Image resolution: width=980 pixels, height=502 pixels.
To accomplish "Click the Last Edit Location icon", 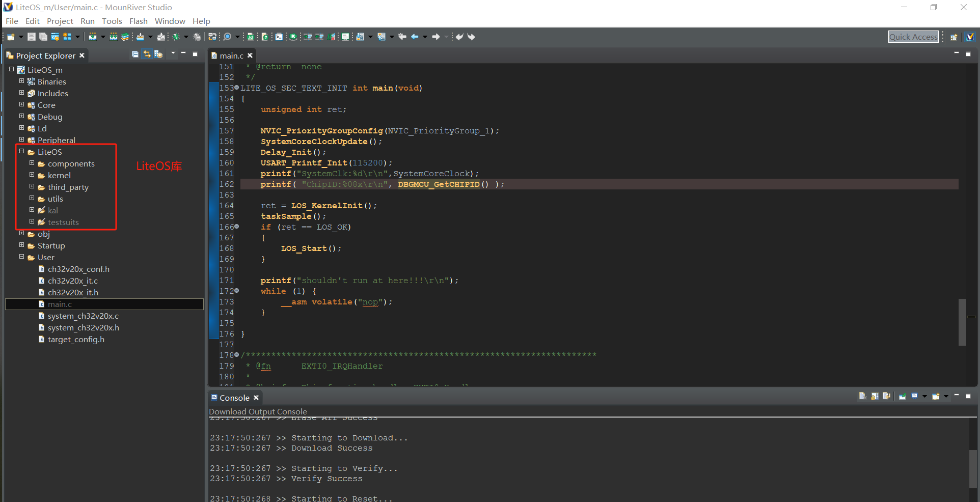I will pos(402,37).
